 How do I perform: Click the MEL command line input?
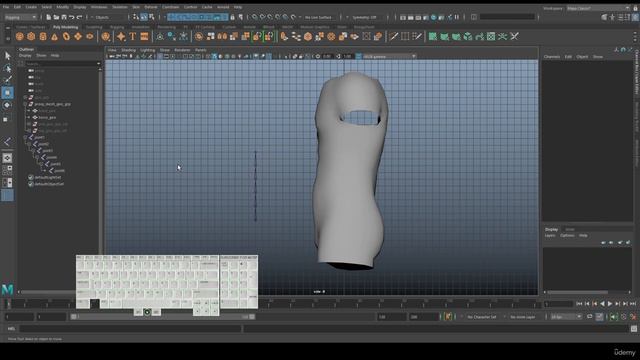coord(131,329)
